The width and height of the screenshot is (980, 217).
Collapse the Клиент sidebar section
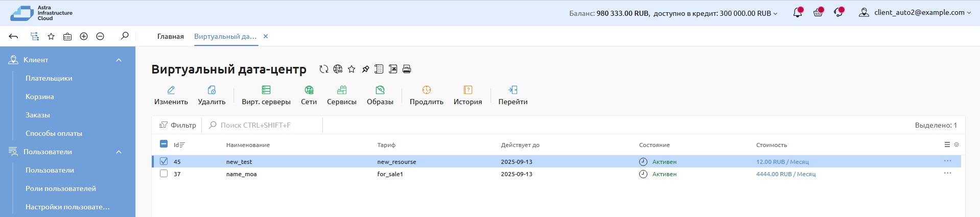[119, 60]
